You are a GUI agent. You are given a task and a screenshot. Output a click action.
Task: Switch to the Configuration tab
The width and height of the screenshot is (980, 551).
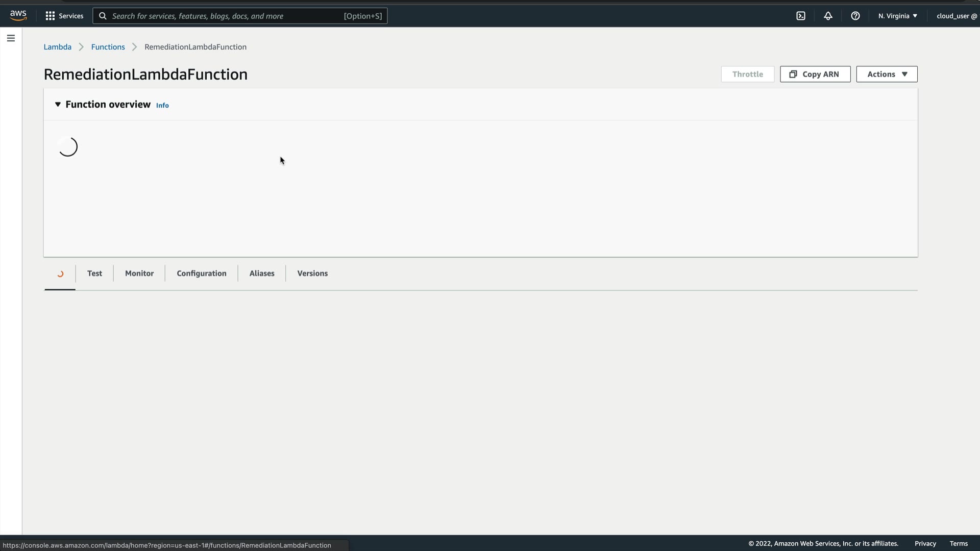tap(202, 273)
